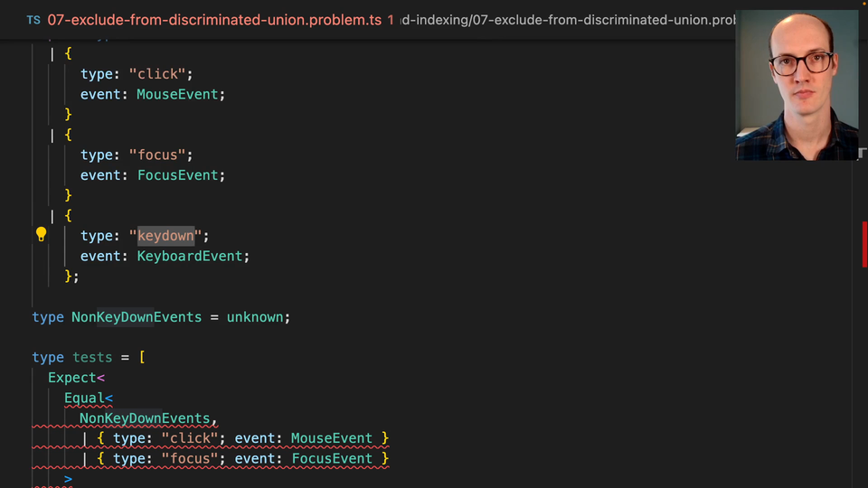Click the Equal type helper name
The height and width of the screenshot is (488, 868).
click(84, 398)
